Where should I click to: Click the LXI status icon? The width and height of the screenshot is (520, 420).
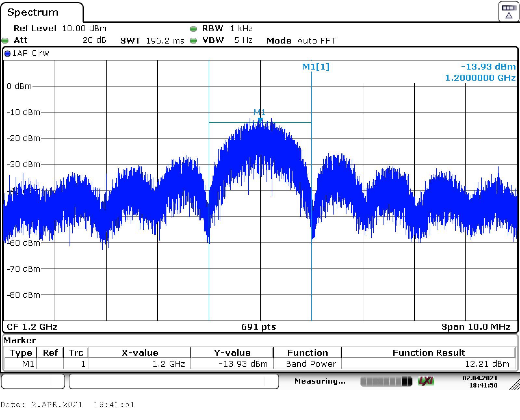click(426, 381)
